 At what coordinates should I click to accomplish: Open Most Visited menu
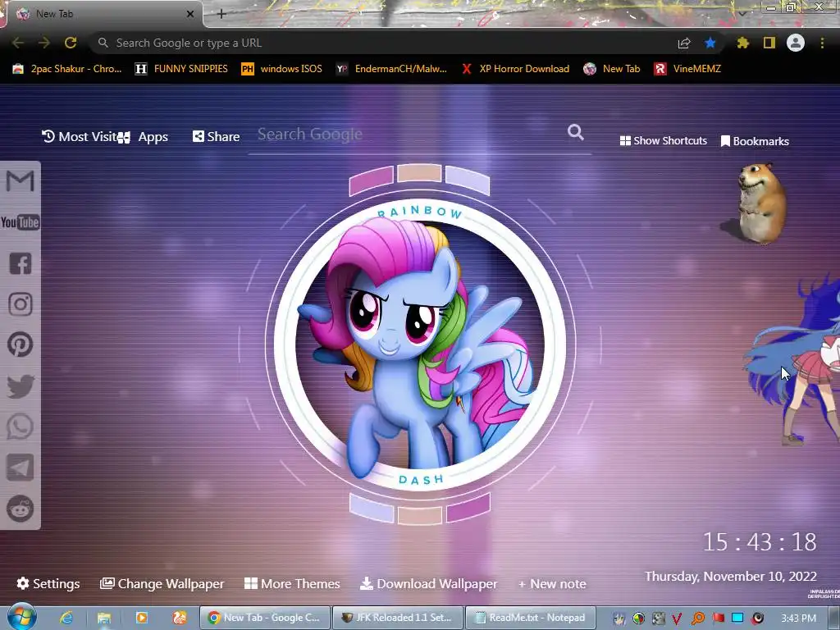(x=80, y=137)
